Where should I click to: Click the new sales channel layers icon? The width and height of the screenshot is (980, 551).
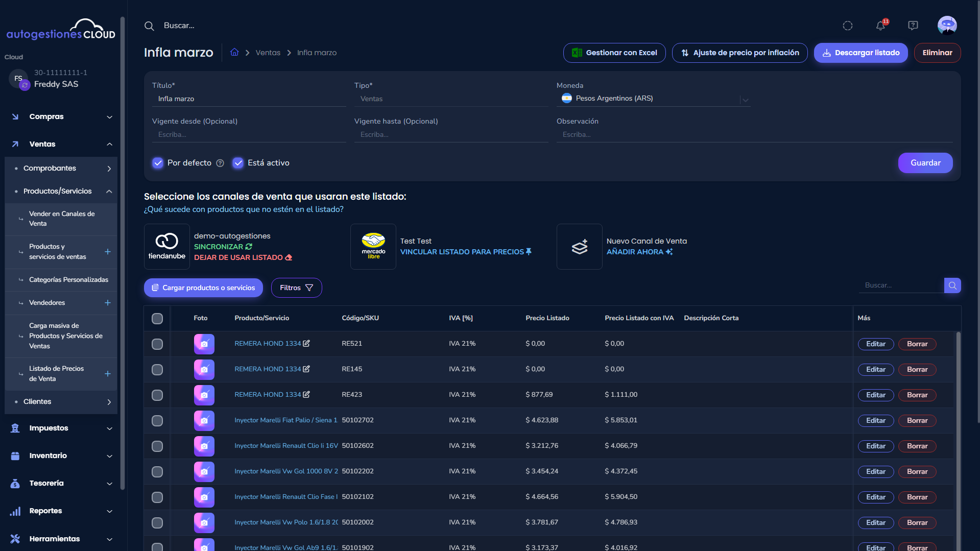click(x=580, y=247)
